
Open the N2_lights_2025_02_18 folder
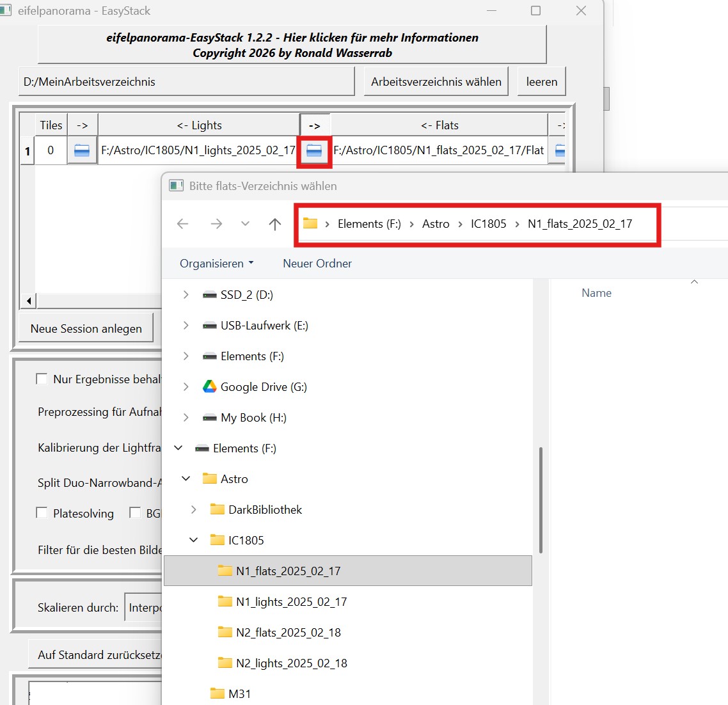point(291,663)
